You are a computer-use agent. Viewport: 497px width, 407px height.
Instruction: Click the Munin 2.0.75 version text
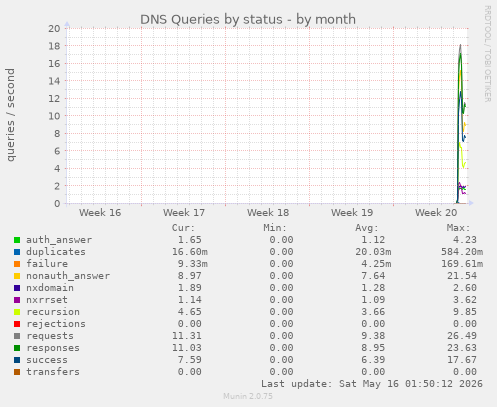(248, 396)
